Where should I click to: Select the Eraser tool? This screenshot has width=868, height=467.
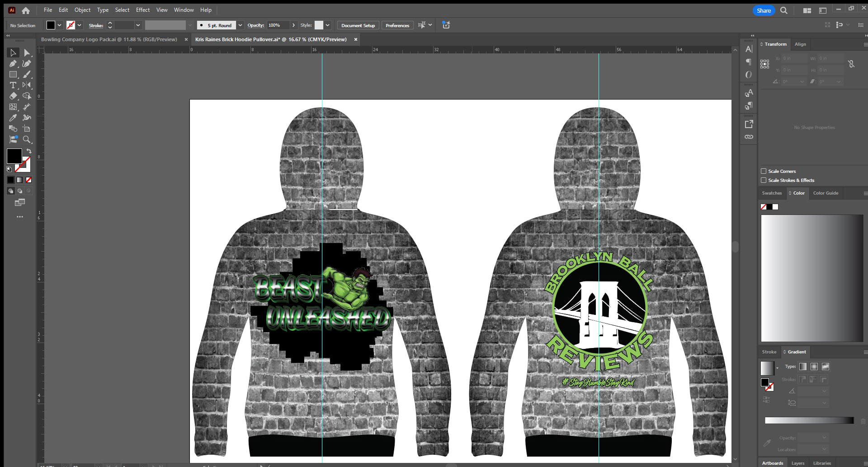[x=13, y=96]
